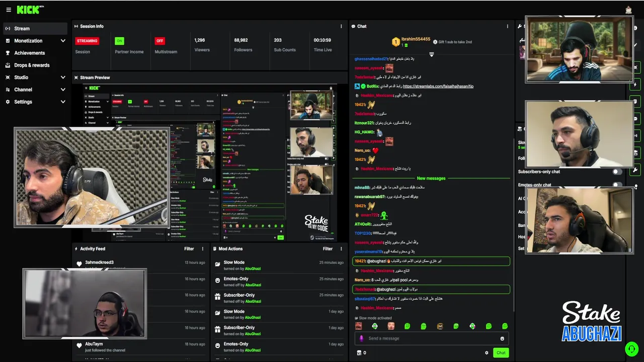Click the ON Partner Income badge
This screenshot has height=362, width=644.
[x=119, y=41]
